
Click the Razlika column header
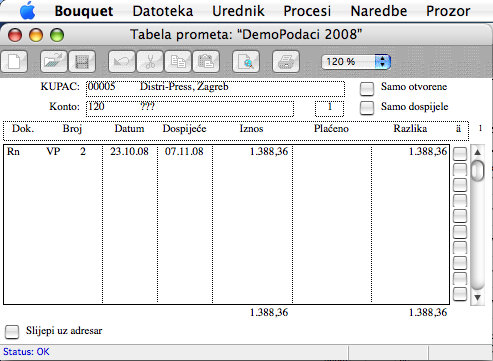point(410,129)
